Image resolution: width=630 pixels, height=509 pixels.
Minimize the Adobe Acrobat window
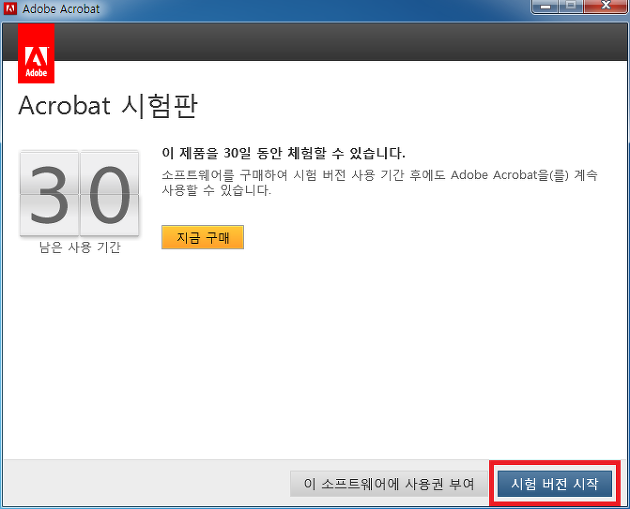pyautogui.click(x=545, y=6)
